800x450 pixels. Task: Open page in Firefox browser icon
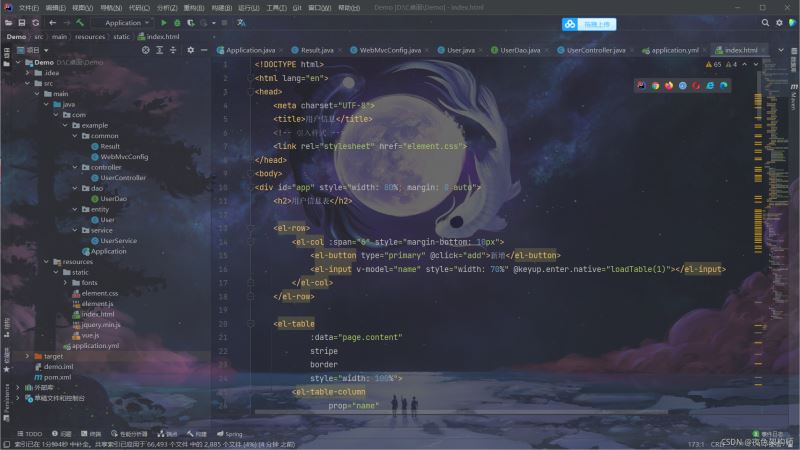tap(669, 86)
